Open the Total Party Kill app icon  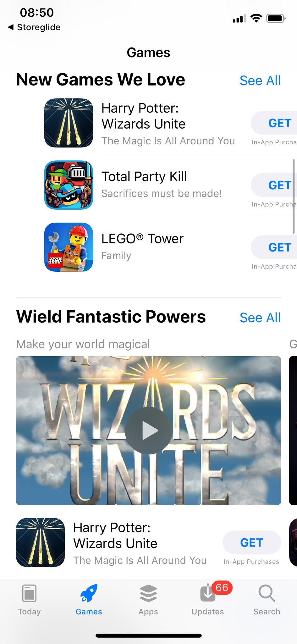coord(69,185)
